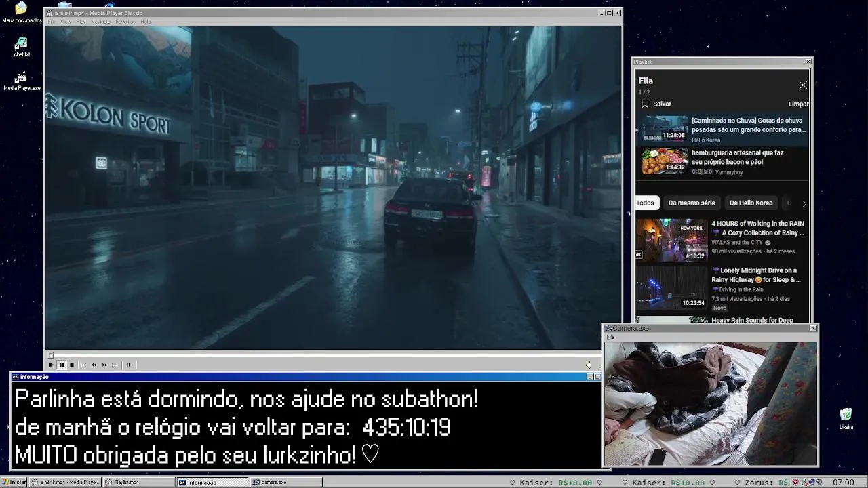868x488 pixels.
Task: Click the '7,3 mil visualizações' text
Action: click(737, 299)
